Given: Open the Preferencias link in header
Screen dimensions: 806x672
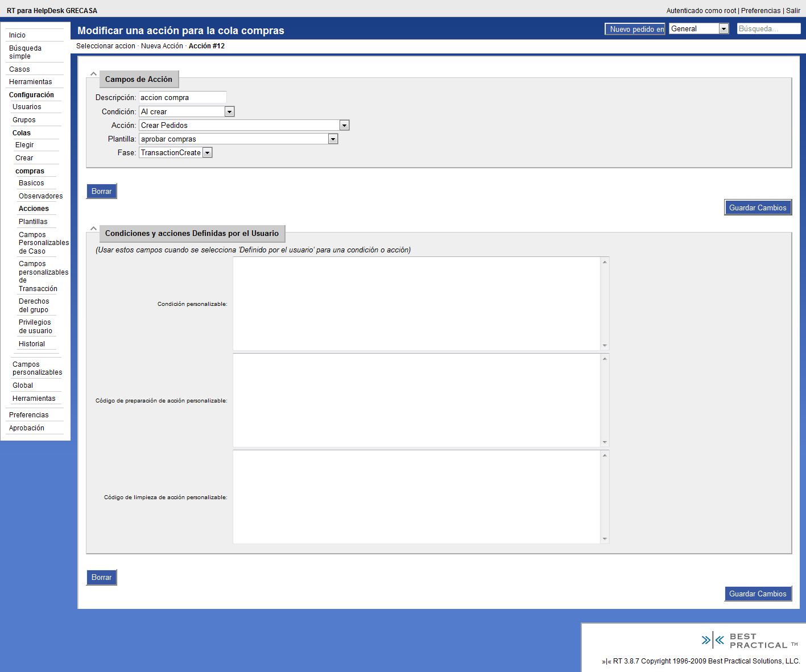Looking at the screenshot, I should (760, 11).
